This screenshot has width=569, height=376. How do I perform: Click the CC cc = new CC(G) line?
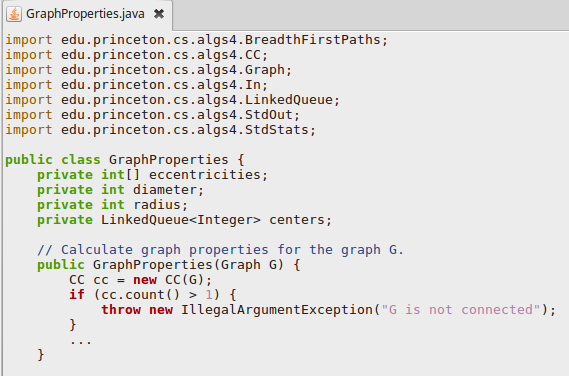pos(140,280)
